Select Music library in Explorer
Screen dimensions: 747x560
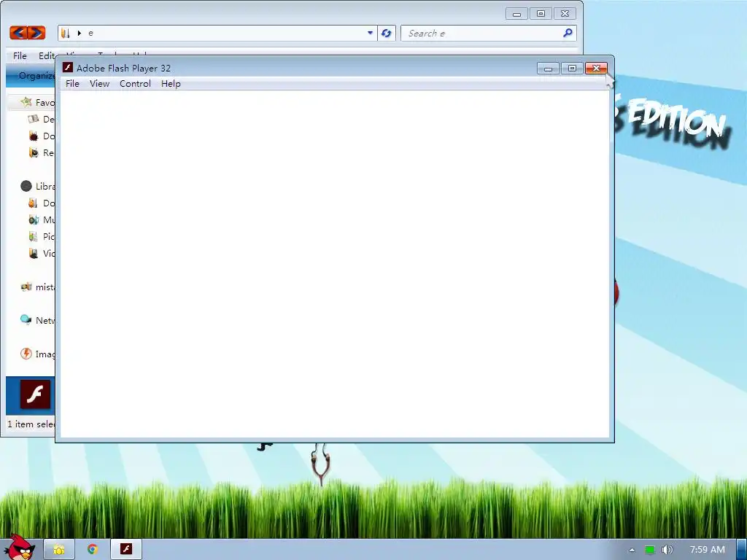tap(42, 220)
